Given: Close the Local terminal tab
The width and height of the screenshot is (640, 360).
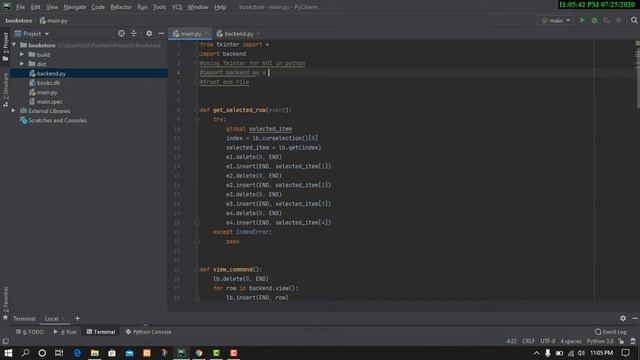Looking at the screenshot, I should click(64, 319).
